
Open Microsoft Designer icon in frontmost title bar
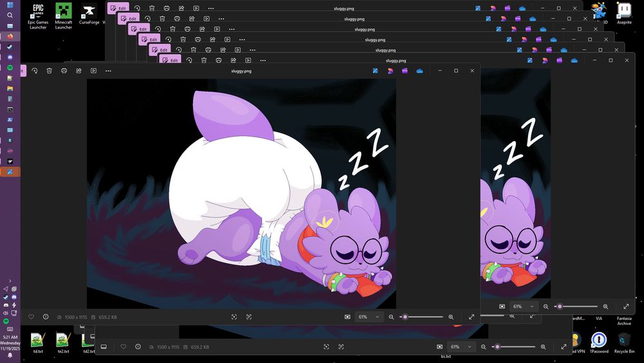(390, 71)
